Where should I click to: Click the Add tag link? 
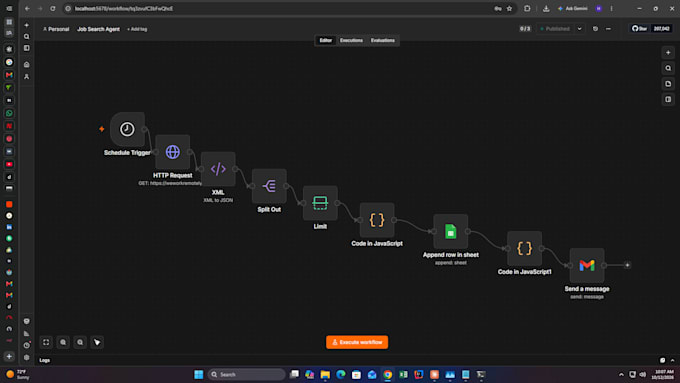[137, 29]
